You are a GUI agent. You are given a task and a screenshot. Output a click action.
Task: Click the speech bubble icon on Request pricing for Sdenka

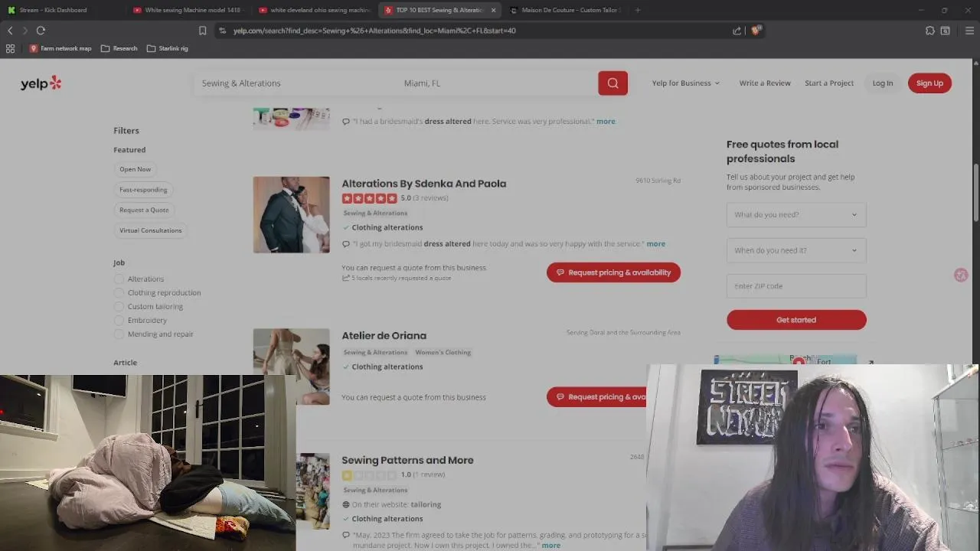tap(560, 272)
